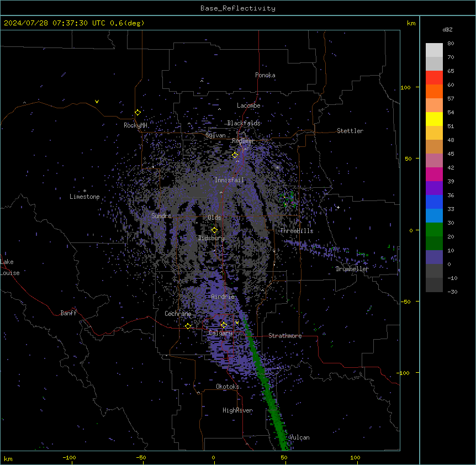476x465 pixels.
Task: Select the Stettler label
Action: coord(350,131)
